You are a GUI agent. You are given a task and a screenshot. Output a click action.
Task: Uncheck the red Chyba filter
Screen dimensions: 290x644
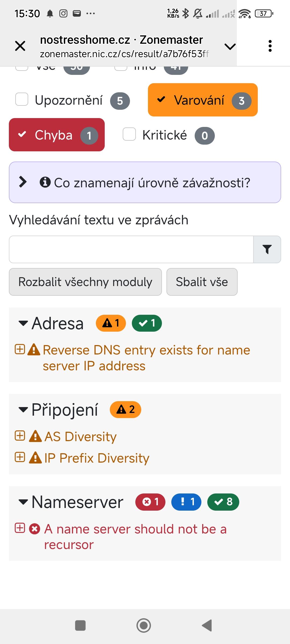point(57,135)
